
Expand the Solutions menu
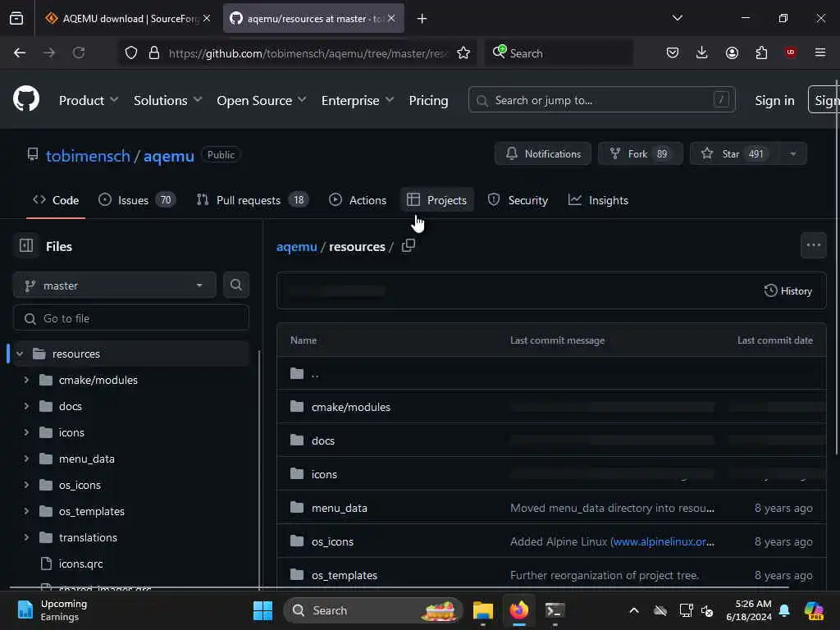pos(167,100)
